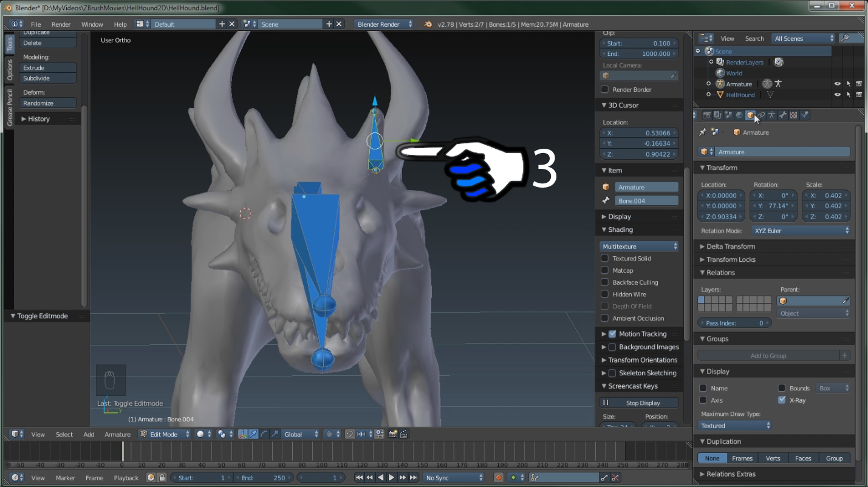
Task: Open the Object Constraints tab chain icon
Action: click(761, 115)
